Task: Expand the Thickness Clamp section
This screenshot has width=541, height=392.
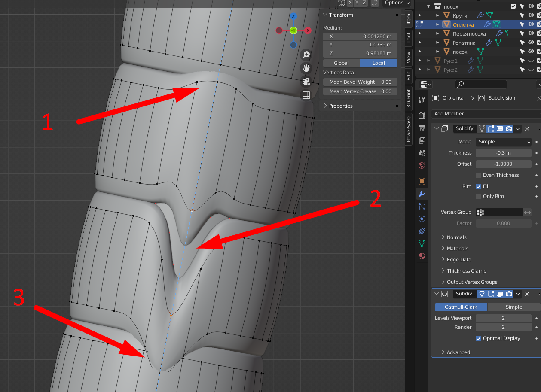Action: (466, 271)
